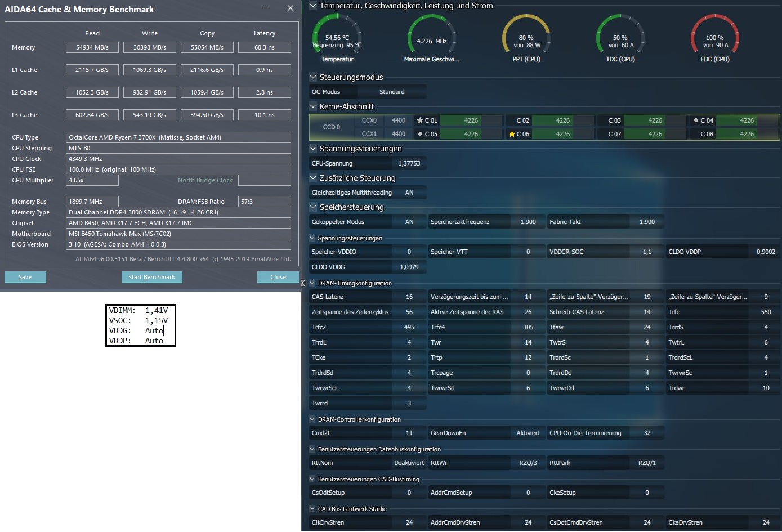This screenshot has width=782, height=532.
Task: Click CLDO VDDG value 1,0979
Action: point(409,267)
